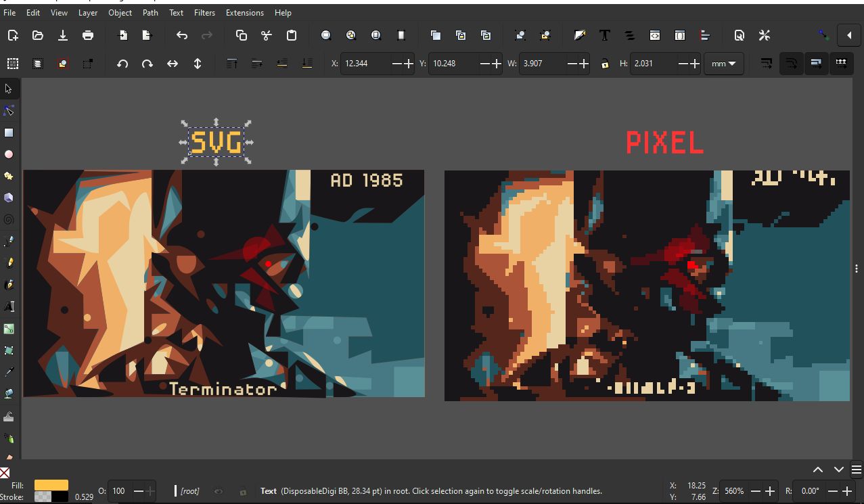Open the Extensions menu
The image size is (864, 504).
click(x=245, y=12)
